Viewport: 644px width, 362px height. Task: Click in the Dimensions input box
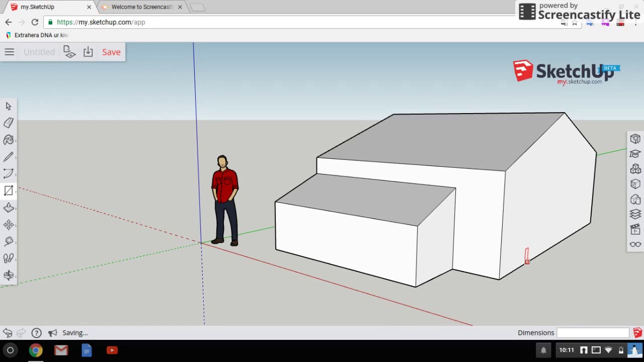(593, 333)
